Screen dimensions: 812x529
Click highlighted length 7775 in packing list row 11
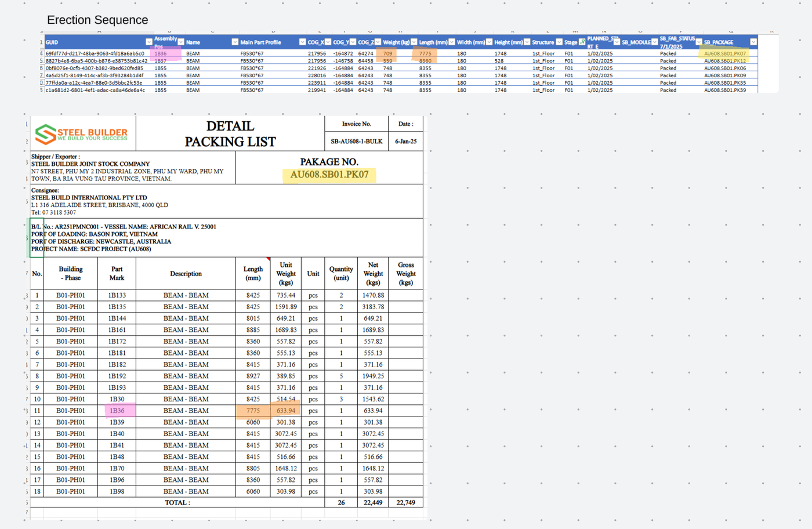[253, 411]
